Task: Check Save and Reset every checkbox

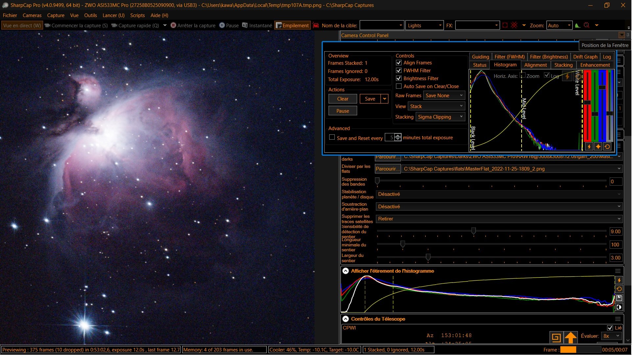Action: [x=332, y=137]
